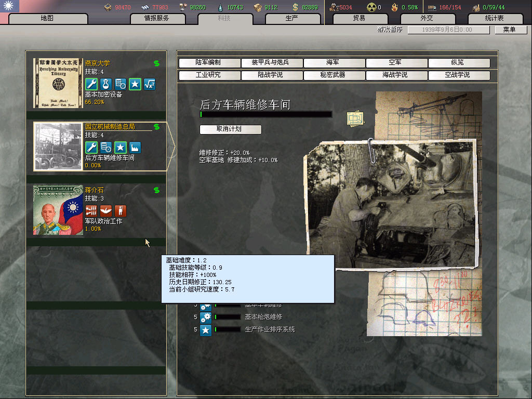
Task: Click the square-root math icon under 燕京大学
Action: pyautogui.click(x=150, y=84)
